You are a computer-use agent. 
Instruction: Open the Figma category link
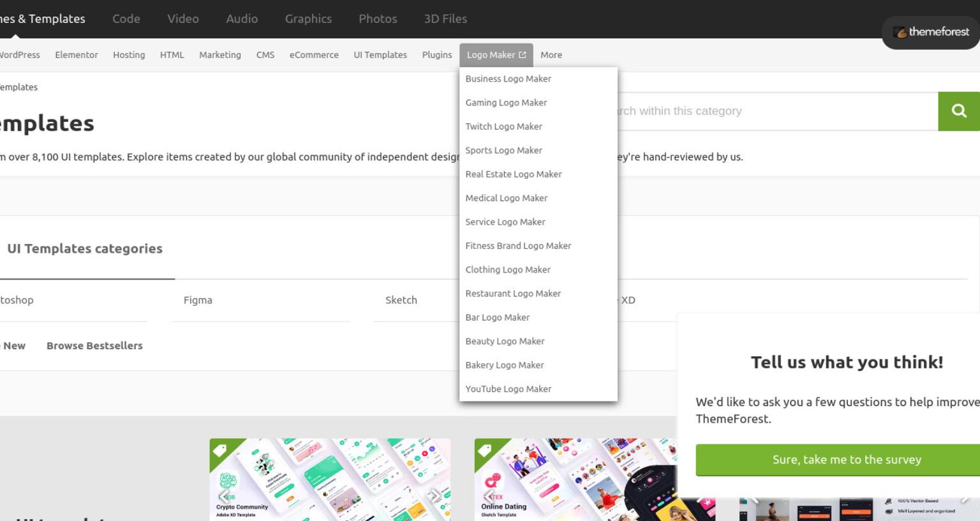tap(198, 300)
